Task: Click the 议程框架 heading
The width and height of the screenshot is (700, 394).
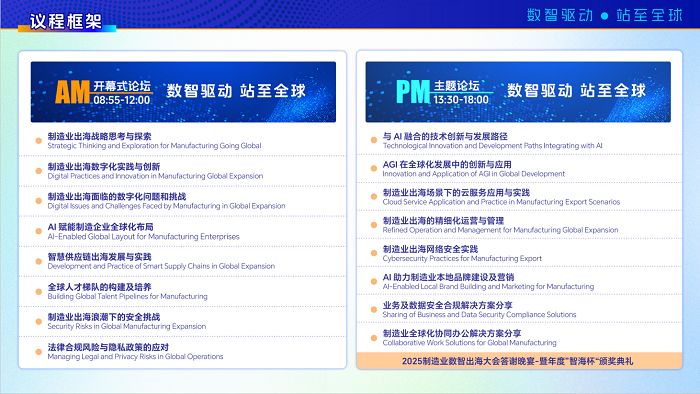Action: click(x=66, y=21)
